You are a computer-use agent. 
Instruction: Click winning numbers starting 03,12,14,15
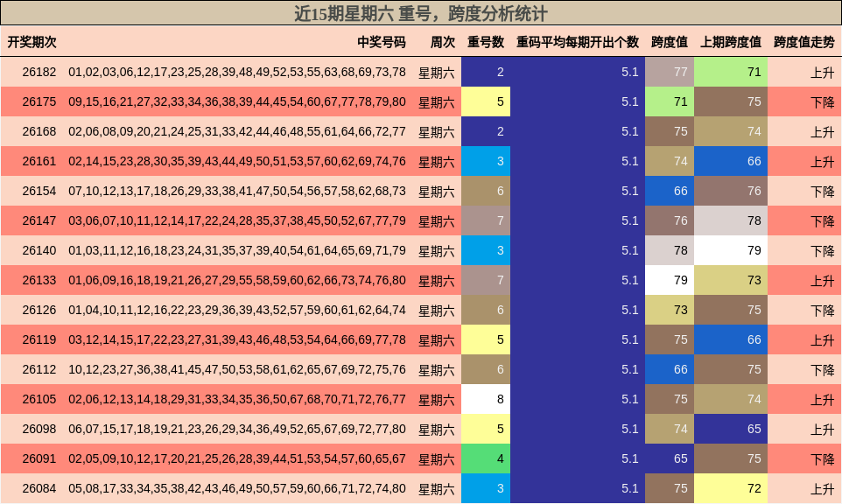[x=237, y=339]
